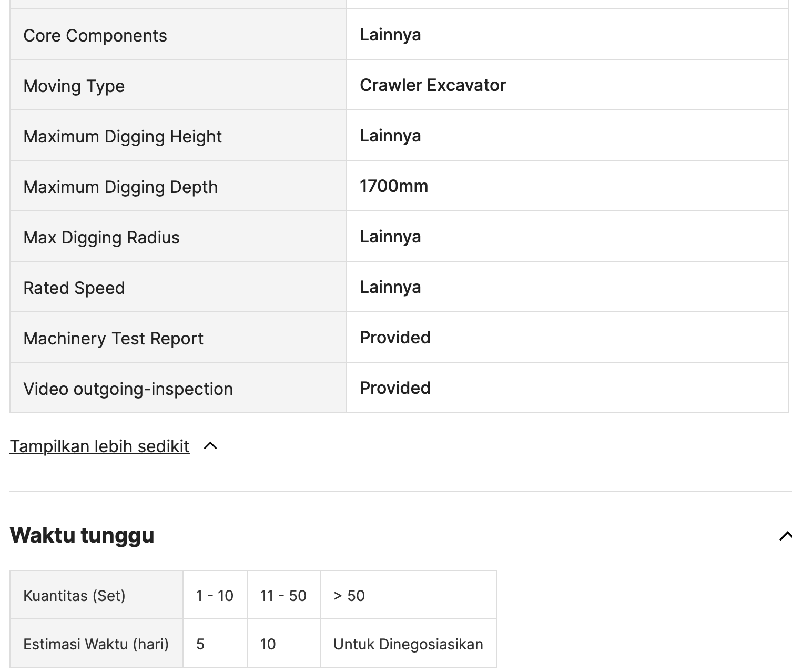Click the Tampilkan lebih sedikit link

click(x=99, y=446)
